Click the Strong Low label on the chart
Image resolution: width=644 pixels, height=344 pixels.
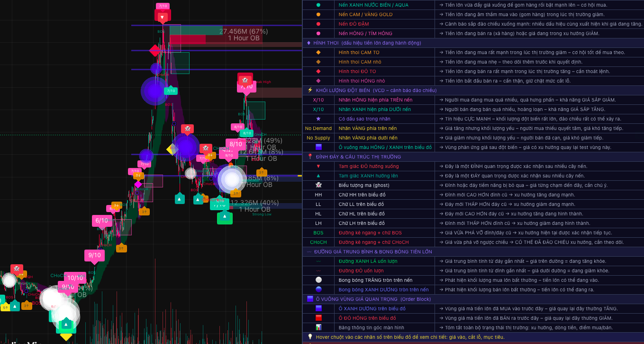[262, 214]
